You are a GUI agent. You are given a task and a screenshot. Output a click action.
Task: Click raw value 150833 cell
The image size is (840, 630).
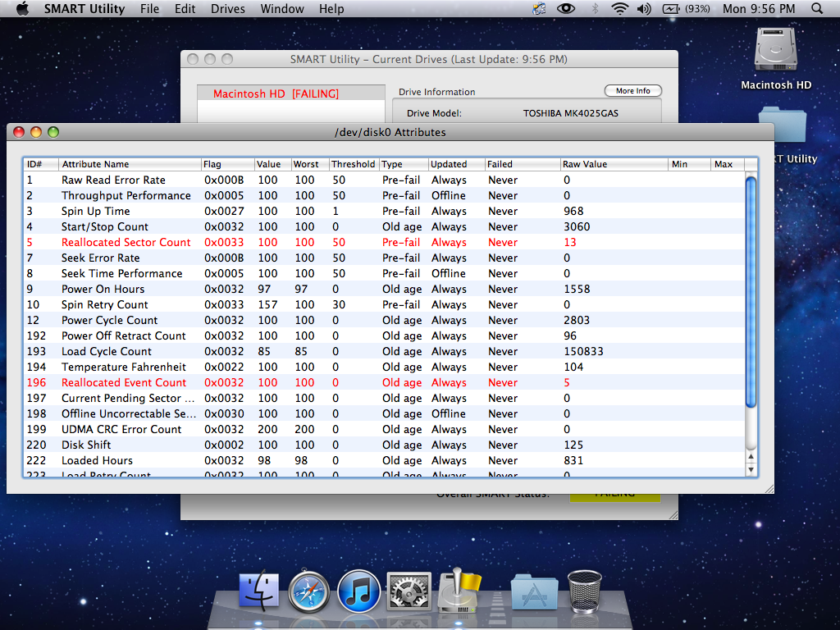click(x=583, y=351)
